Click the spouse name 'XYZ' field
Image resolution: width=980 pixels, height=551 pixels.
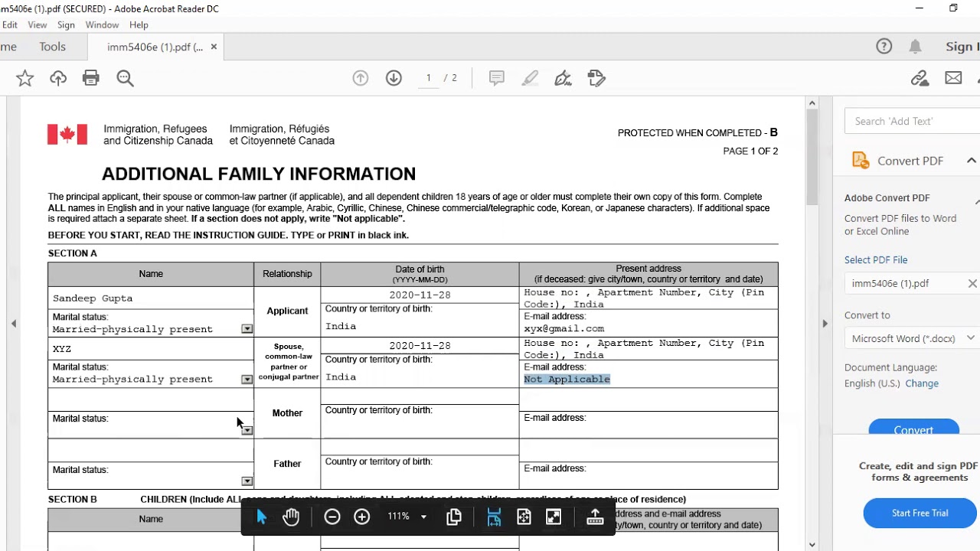(151, 349)
